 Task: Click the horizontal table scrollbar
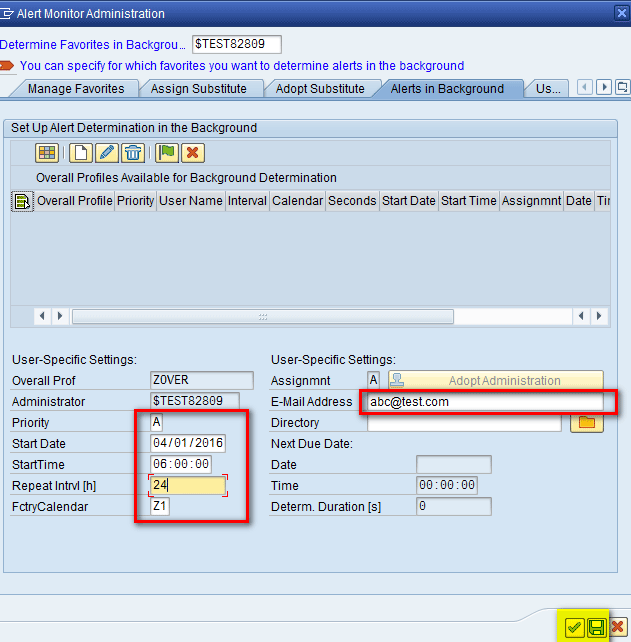pos(263,316)
